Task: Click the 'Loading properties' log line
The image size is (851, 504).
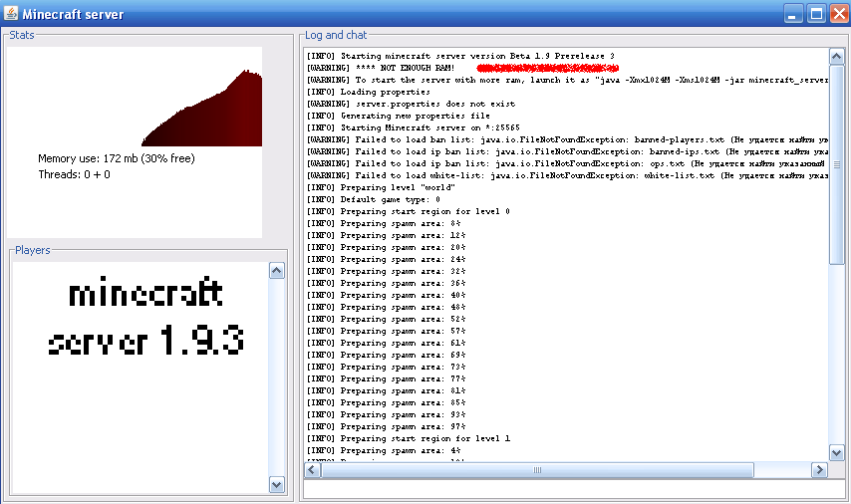Action: pos(368,92)
